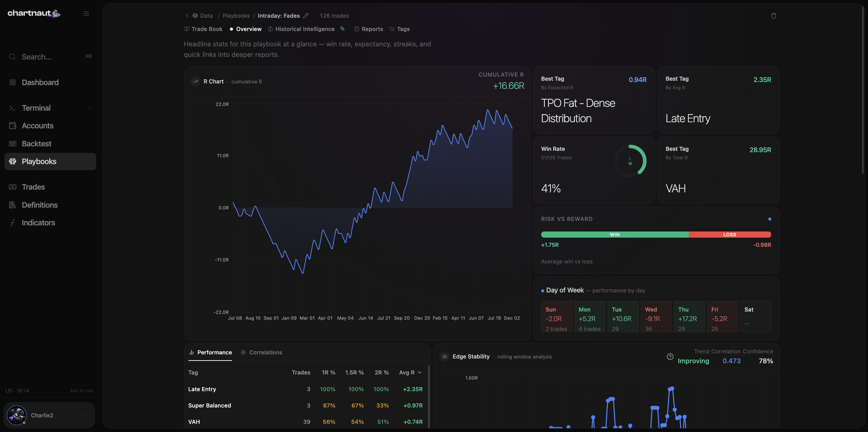This screenshot has width=868, height=432.
Task: Open the Best Tag VAH card
Action: (718, 170)
